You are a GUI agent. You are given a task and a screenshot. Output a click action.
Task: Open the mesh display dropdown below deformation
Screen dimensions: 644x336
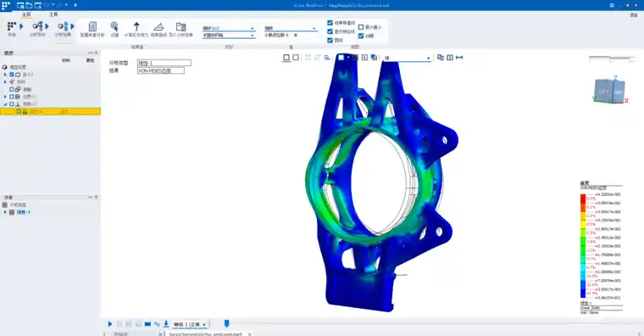[x=228, y=36]
